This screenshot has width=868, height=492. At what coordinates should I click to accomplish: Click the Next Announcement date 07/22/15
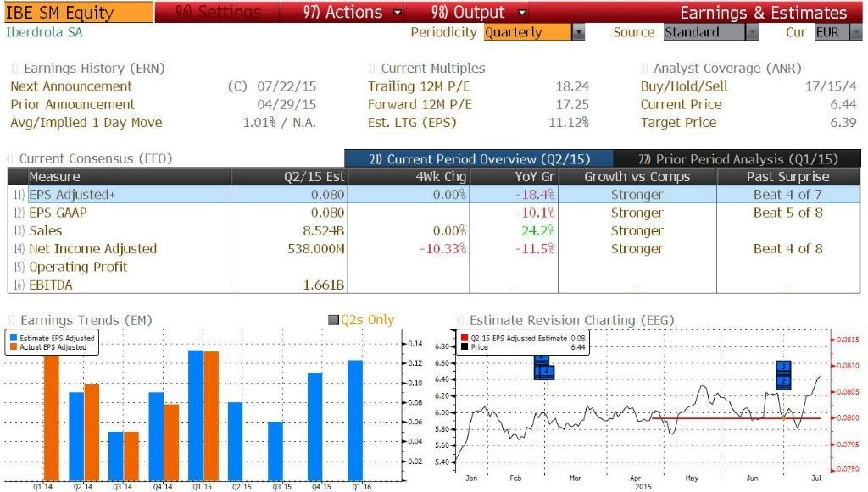tap(287, 86)
